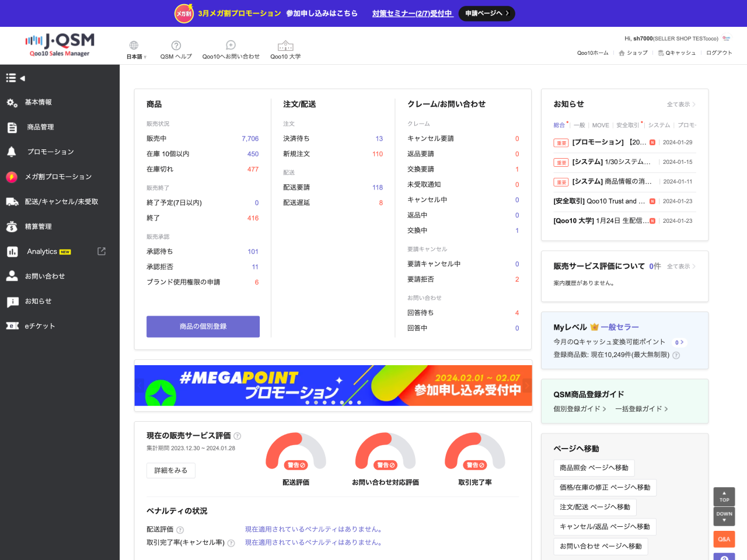This screenshot has width=747, height=560.
Task: Open Analytics chart icon in sidebar
Action: tap(12, 251)
